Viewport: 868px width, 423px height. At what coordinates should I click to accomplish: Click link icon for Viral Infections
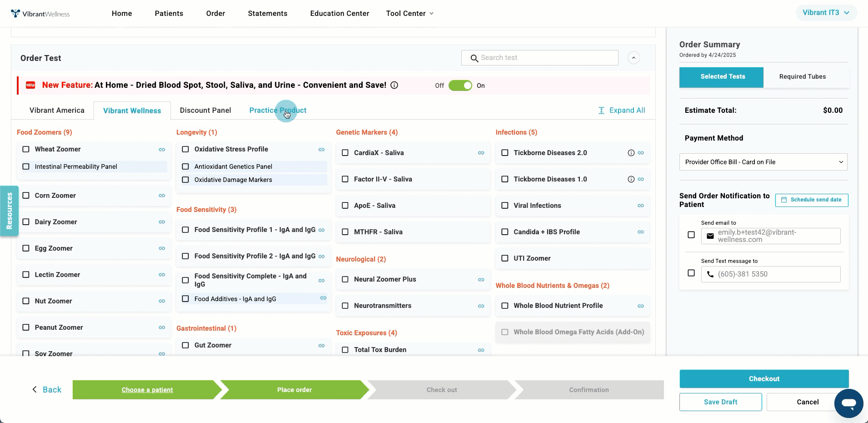[640, 206]
